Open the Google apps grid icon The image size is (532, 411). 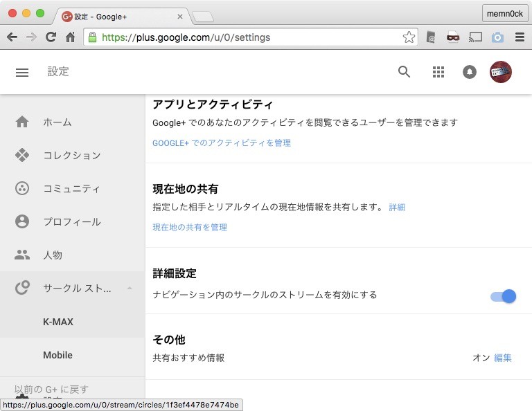438,72
